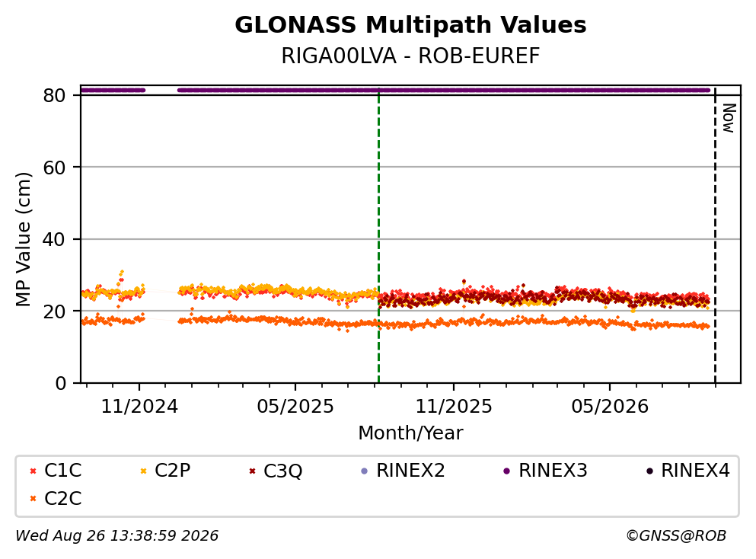This screenshot has width=756, height=559.
Task: Select the RINEX3 legend label
Action: click(x=553, y=470)
